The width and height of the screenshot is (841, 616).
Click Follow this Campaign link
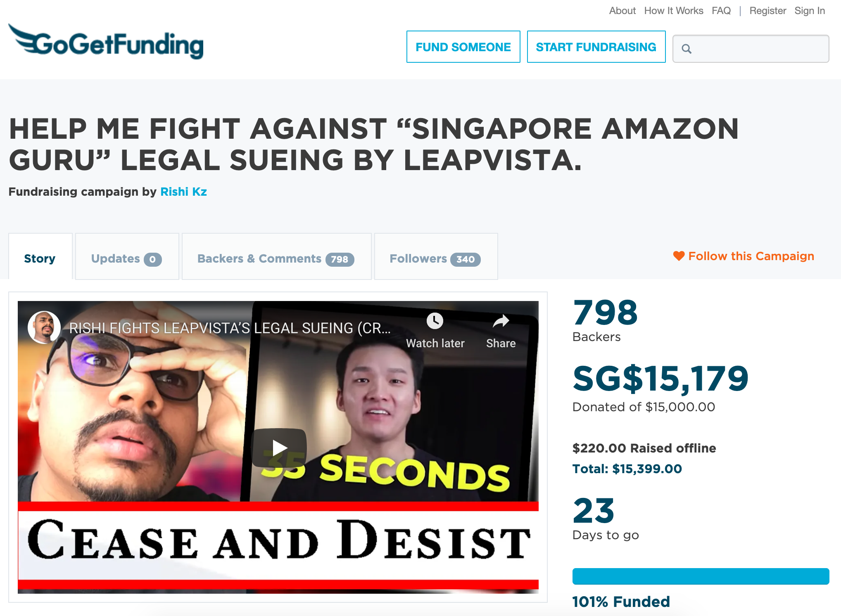point(751,256)
